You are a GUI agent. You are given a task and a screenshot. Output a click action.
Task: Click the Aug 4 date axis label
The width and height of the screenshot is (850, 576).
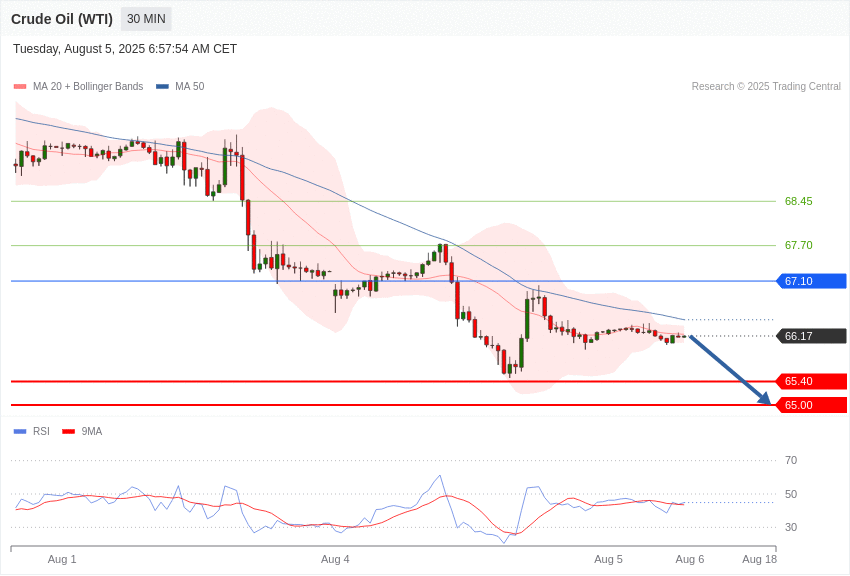335,559
